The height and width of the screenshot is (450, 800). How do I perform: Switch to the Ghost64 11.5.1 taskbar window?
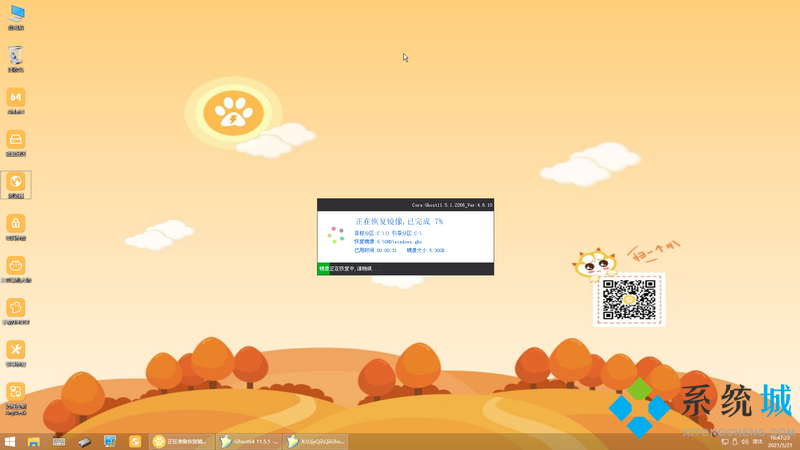[x=249, y=441]
